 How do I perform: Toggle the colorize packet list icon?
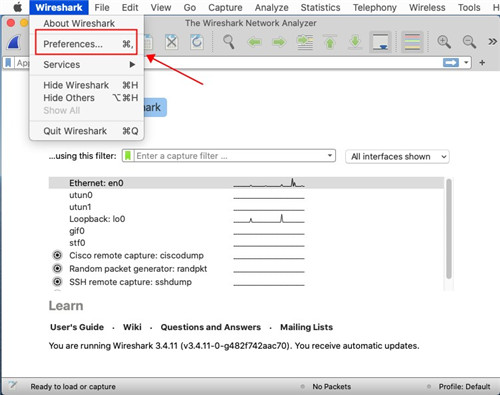click(x=412, y=42)
